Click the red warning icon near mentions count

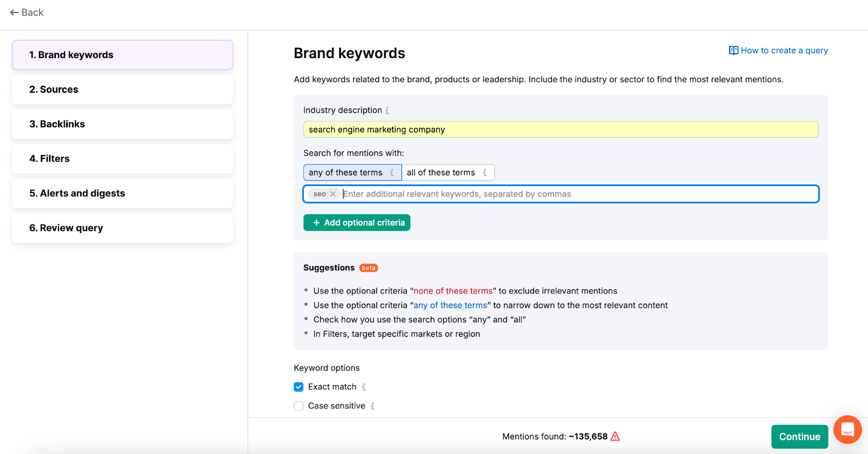(x=615, y=437)
